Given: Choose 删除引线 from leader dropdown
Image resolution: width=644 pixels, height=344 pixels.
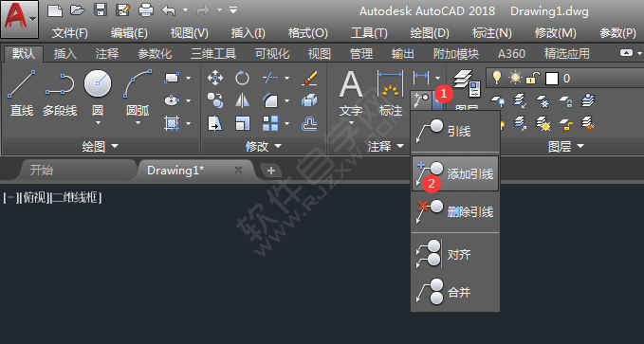Looking at the screenshot, I should click(x=455, y=212).
